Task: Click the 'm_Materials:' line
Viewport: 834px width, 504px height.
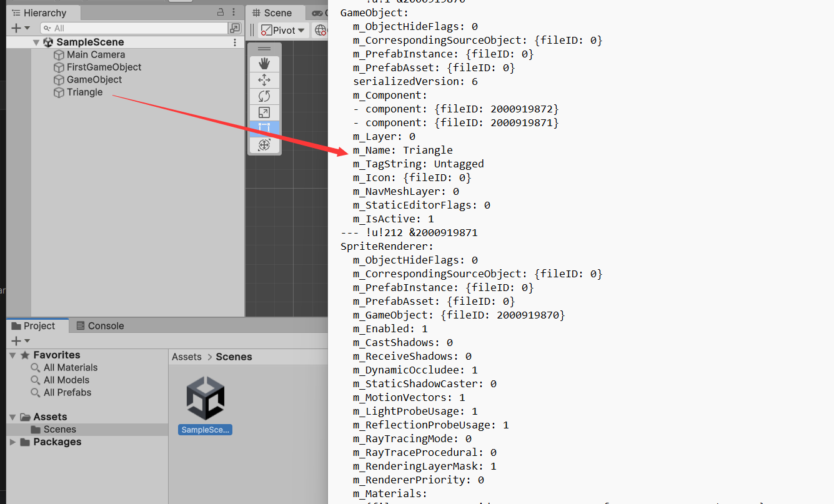Action: pyautogui.click(x=390, y=493)
